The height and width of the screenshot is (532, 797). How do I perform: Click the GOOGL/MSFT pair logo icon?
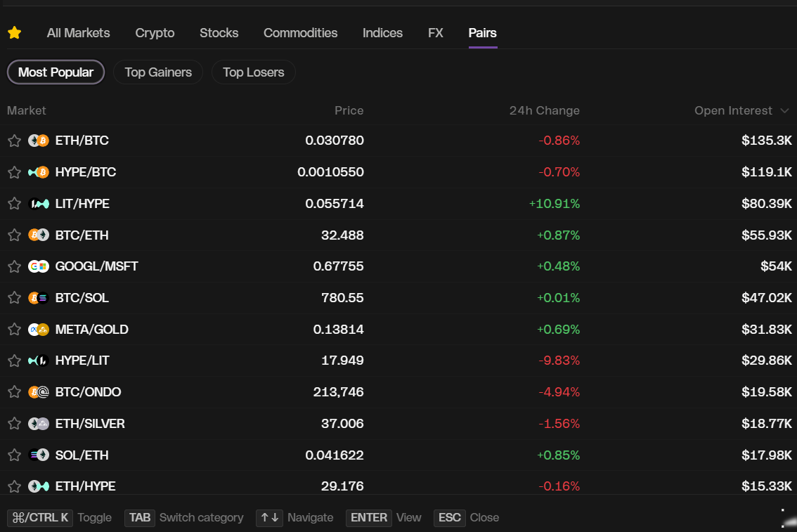39,266
